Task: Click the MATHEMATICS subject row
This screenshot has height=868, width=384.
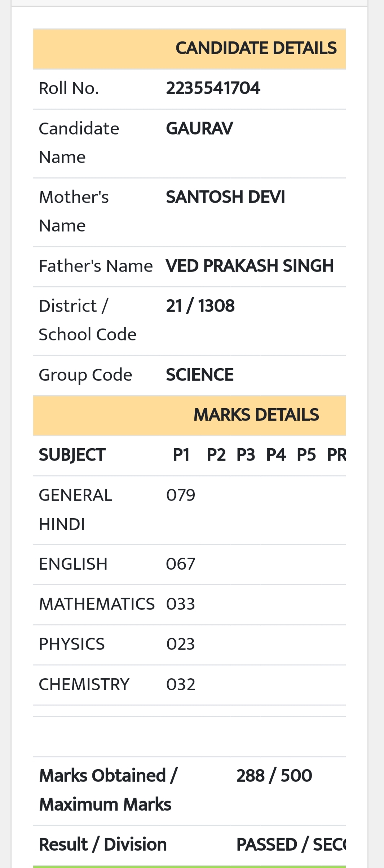Action: click(x=189, y=604)
